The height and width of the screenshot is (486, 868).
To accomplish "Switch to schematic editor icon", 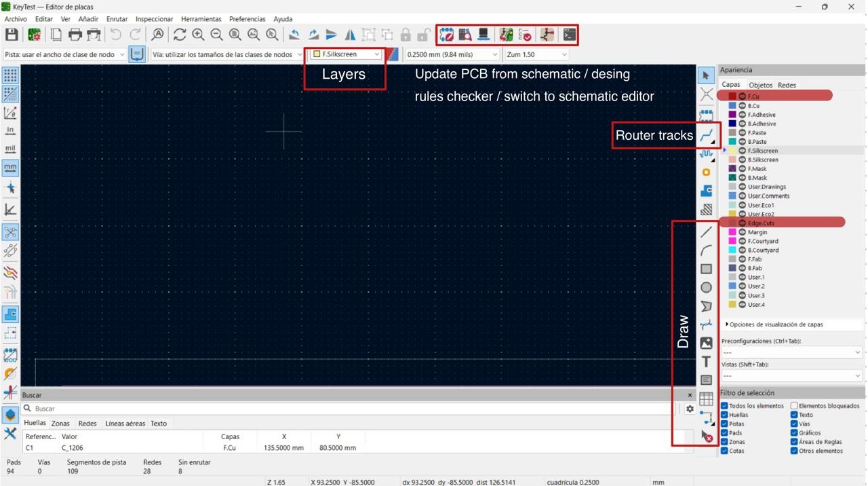I will click(x=547, y=35).
